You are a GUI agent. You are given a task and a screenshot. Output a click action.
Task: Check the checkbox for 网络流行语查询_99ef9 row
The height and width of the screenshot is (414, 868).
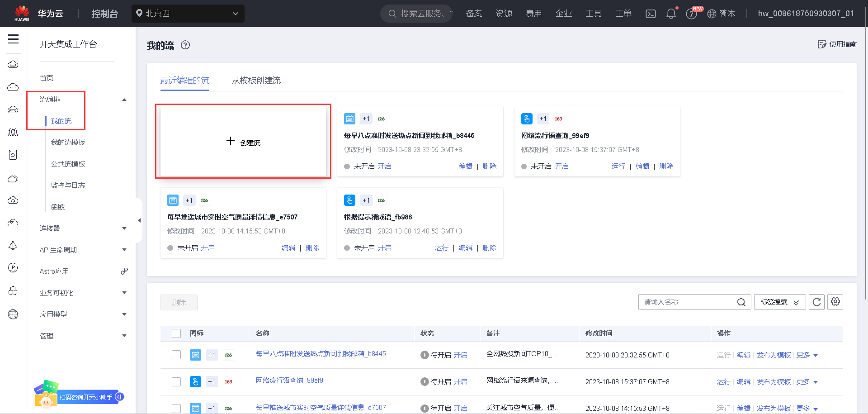176,381
